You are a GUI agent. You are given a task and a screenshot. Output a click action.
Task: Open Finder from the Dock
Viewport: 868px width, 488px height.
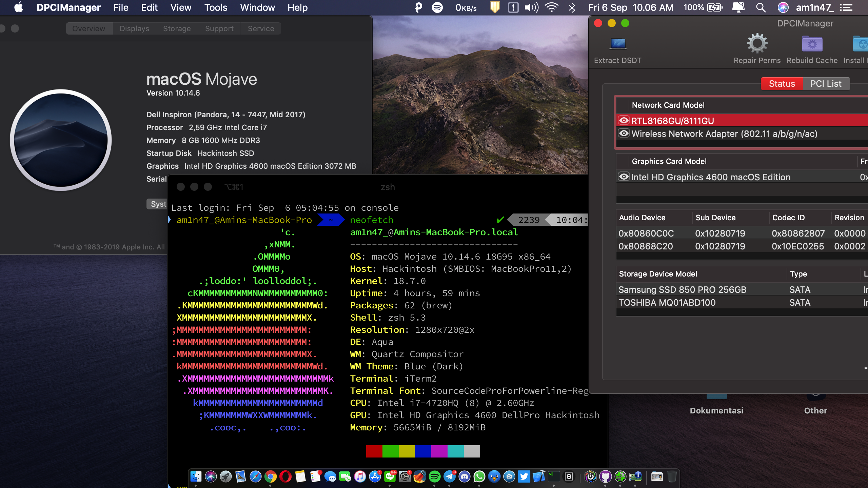coord(196,476)
